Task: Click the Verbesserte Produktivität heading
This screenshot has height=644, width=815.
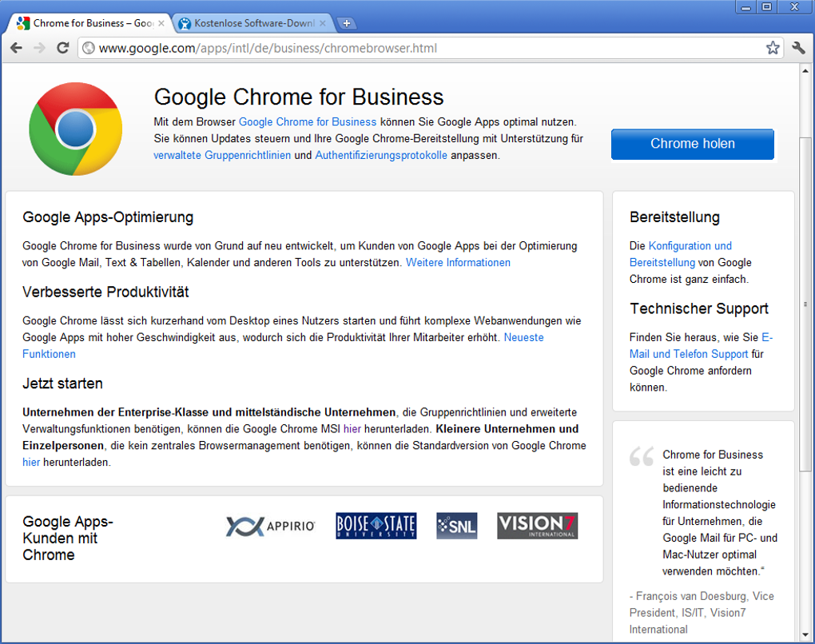Action: [105, 292]
